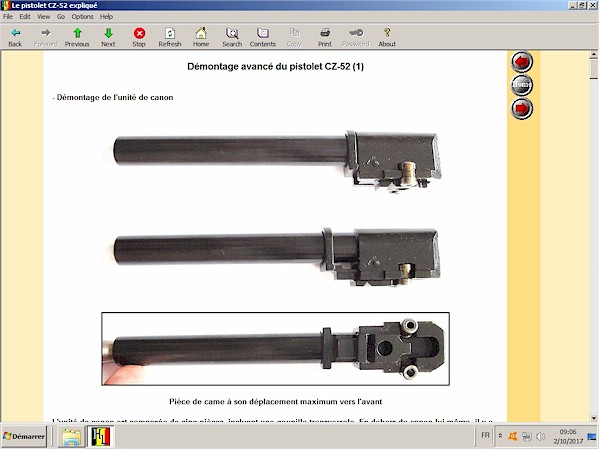This screenshot has height=450, width=600.
Task: Click the window title bar app icon
Action: coord(5,5)
